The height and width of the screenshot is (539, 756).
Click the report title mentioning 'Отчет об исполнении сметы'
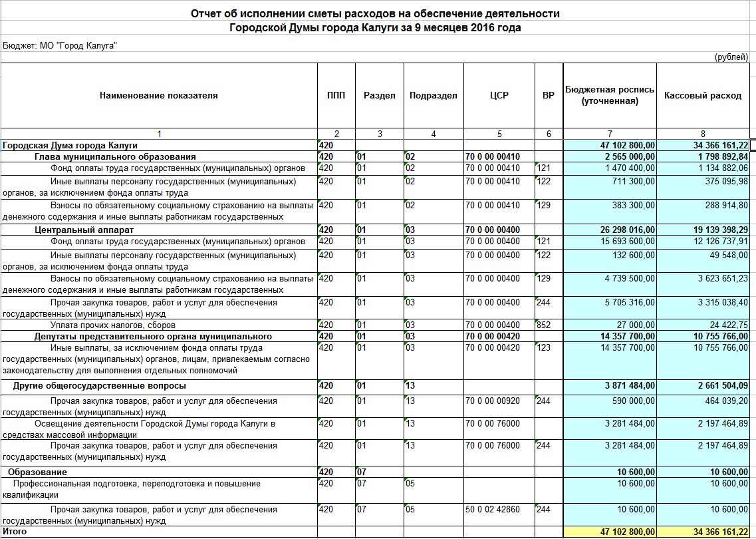click(375, 14)
